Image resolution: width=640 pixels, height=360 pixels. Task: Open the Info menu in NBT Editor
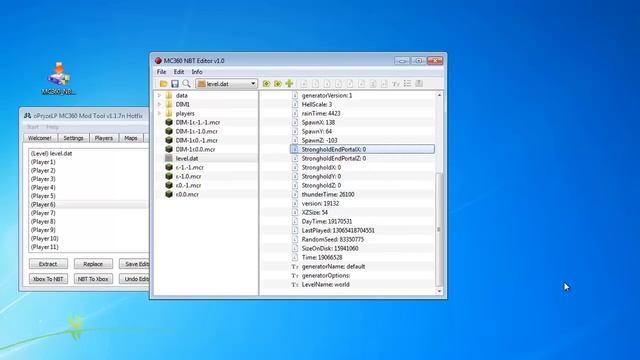click(x=197, y=72)
